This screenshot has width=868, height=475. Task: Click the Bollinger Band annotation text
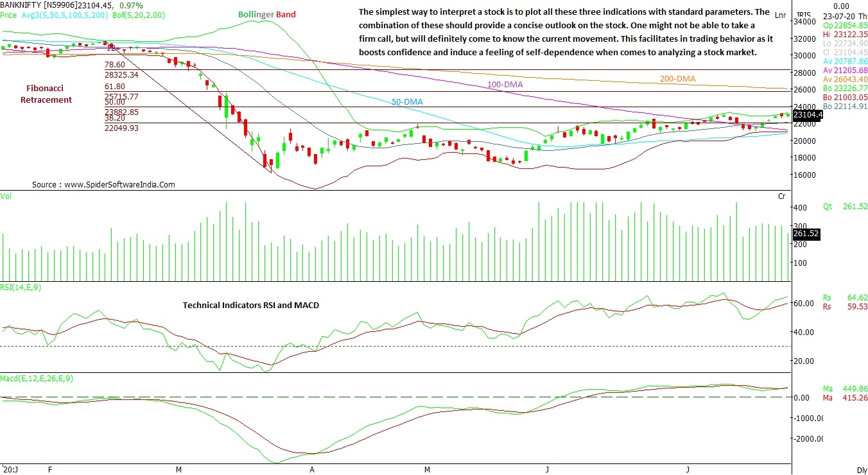point(267,14)
